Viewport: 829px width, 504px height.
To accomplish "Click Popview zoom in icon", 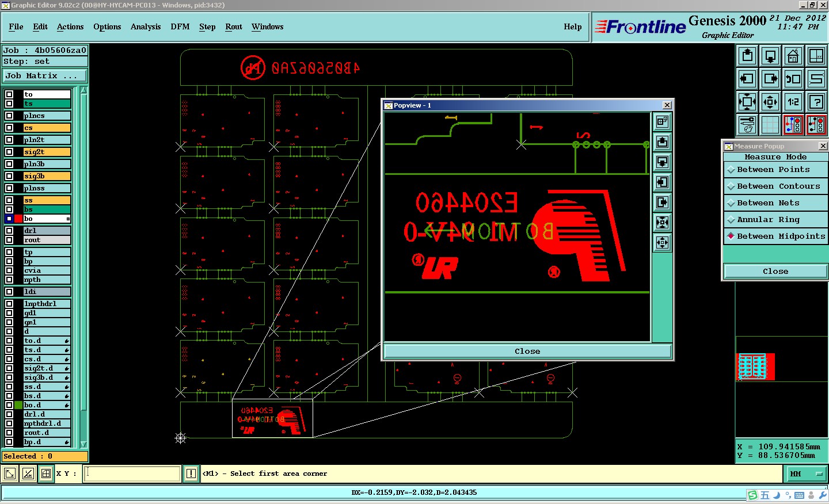I will point(662,222).
